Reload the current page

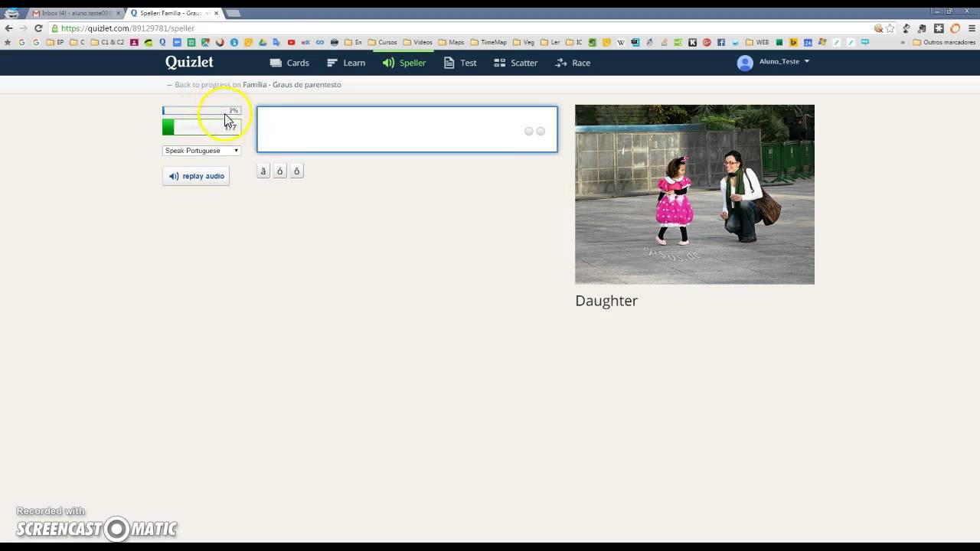click(38, 28)
